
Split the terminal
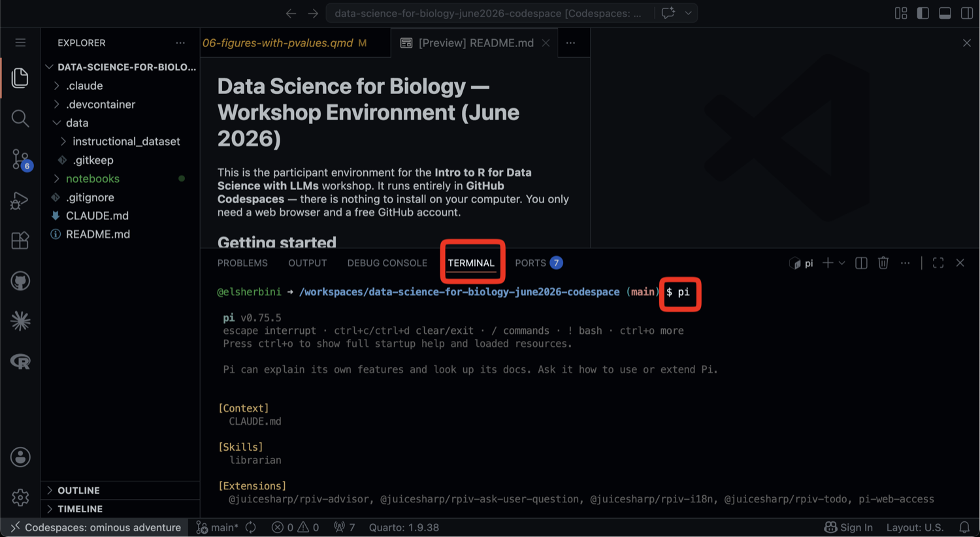coord(861,263)
